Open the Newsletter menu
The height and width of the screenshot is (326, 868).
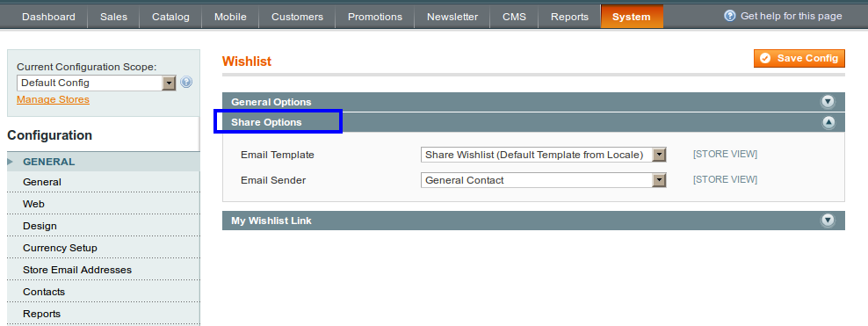452,18
